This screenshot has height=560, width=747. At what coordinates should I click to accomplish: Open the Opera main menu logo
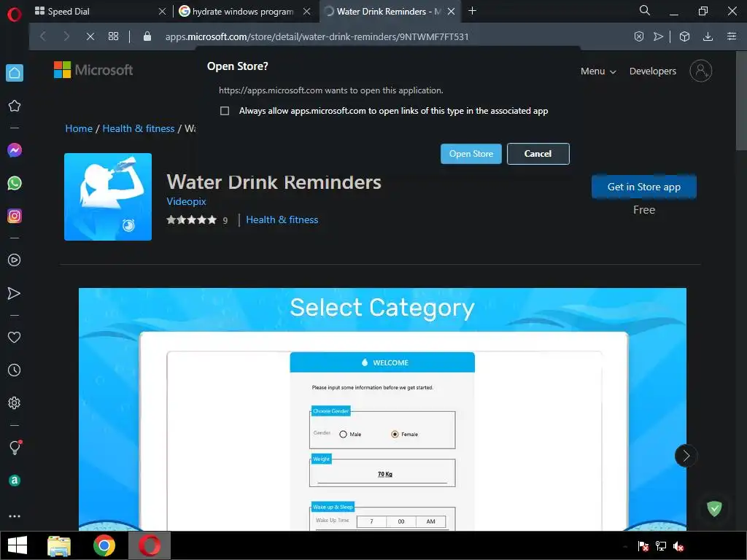(x=15, y=15)
